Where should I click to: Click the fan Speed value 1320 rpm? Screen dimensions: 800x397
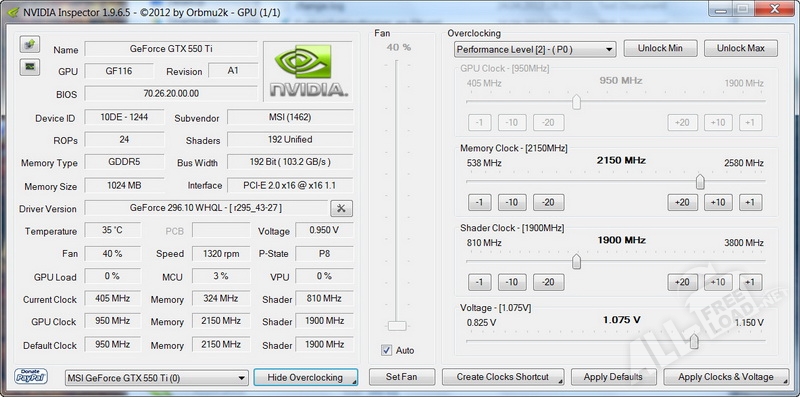[221, 253]
